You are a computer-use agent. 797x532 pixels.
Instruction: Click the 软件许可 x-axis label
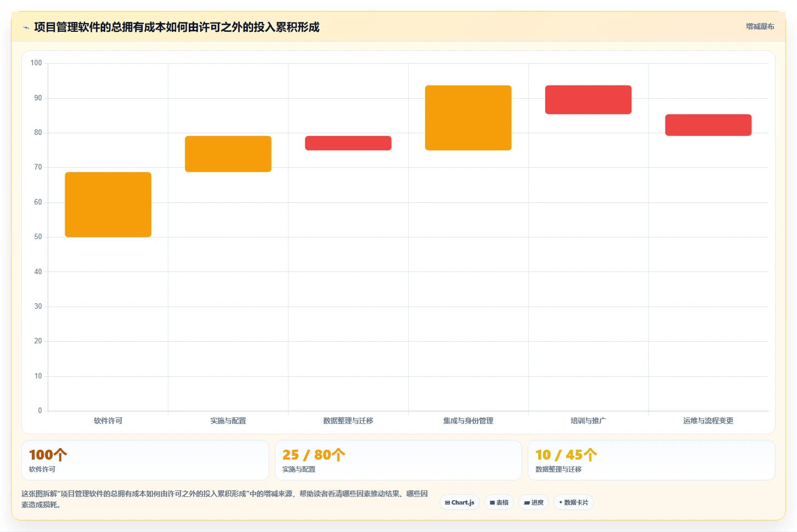(108, 421)
